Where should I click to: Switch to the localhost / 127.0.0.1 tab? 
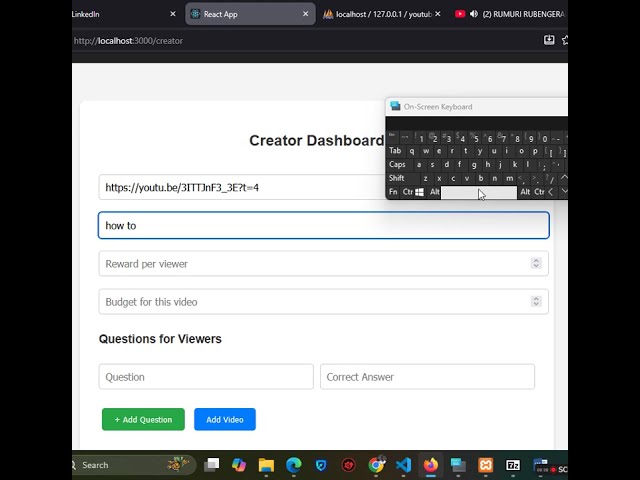point(382,14)
